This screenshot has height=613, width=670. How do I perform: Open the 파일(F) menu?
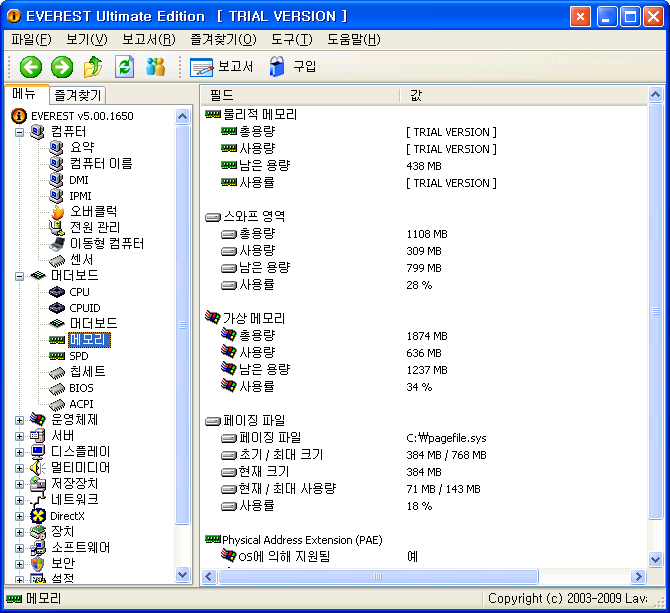coord(31,40)
